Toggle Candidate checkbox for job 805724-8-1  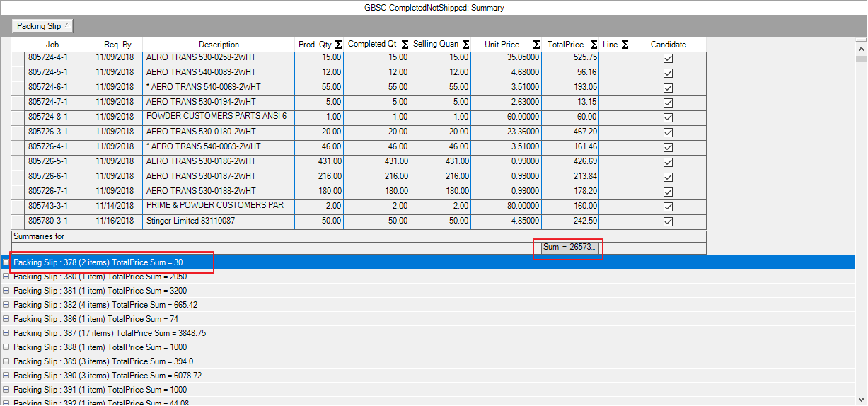click(668, 117)
